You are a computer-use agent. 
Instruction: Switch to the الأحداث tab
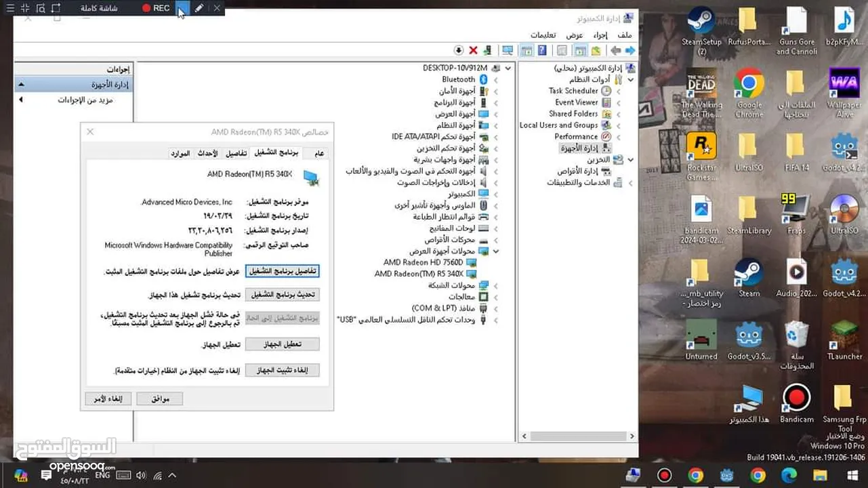click(207, 153)
